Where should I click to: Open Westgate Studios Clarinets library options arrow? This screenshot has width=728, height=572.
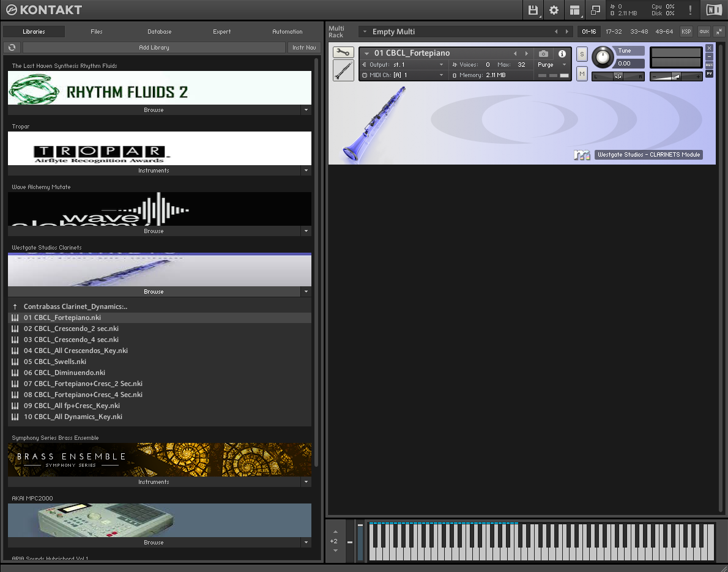coord(306,292)
